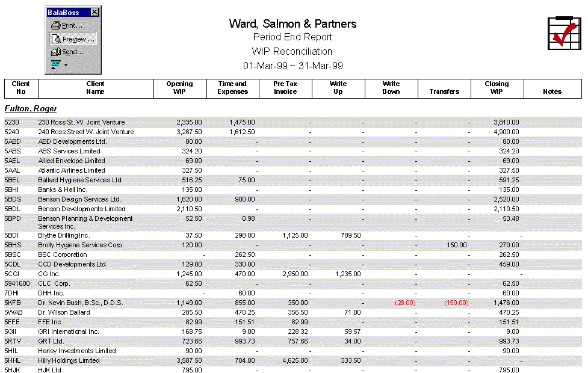
Task: Select the Client Name column header
Action: (x=95, y=88)
